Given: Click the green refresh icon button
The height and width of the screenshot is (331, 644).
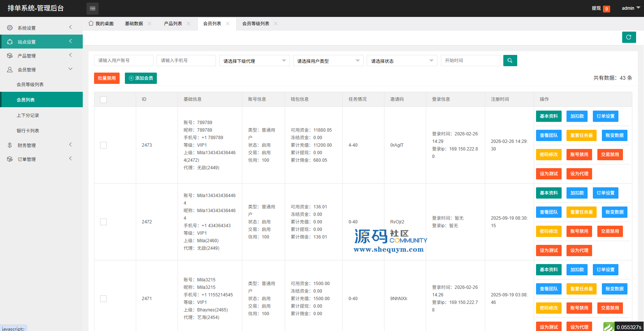Looking at the screenshot, I should pos(629,37).
